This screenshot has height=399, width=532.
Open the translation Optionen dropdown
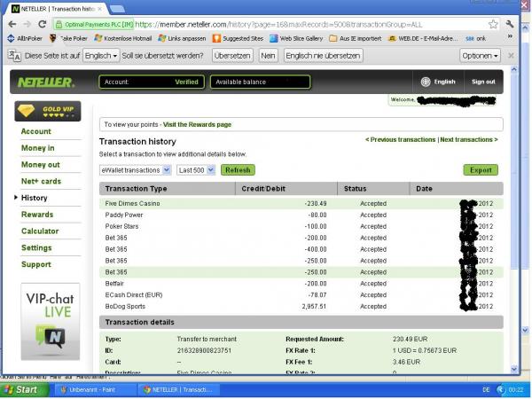[x=480, y=55]
